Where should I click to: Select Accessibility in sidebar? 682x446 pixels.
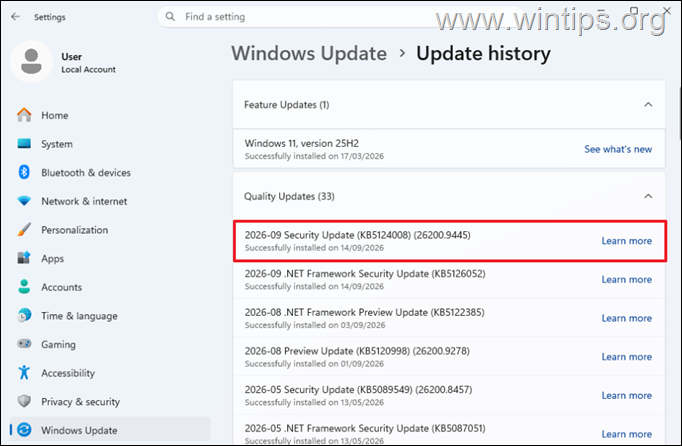point(110,373)
